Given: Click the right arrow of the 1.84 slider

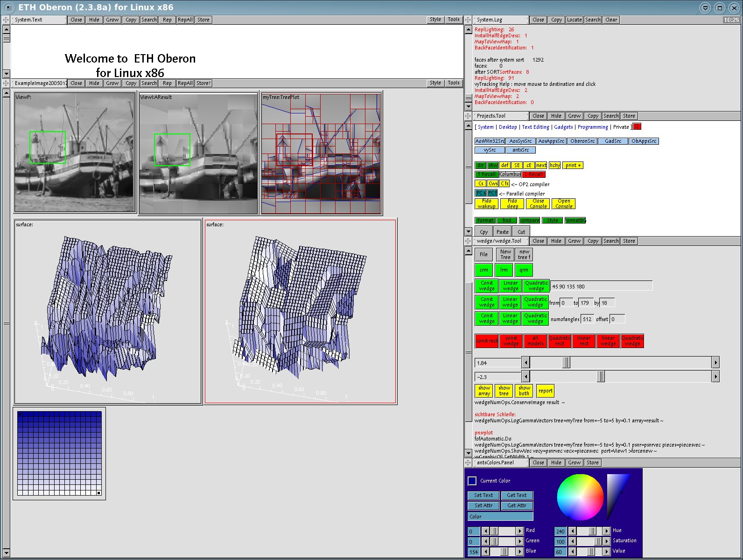Looking at the screenshot, I should point(715,362).
